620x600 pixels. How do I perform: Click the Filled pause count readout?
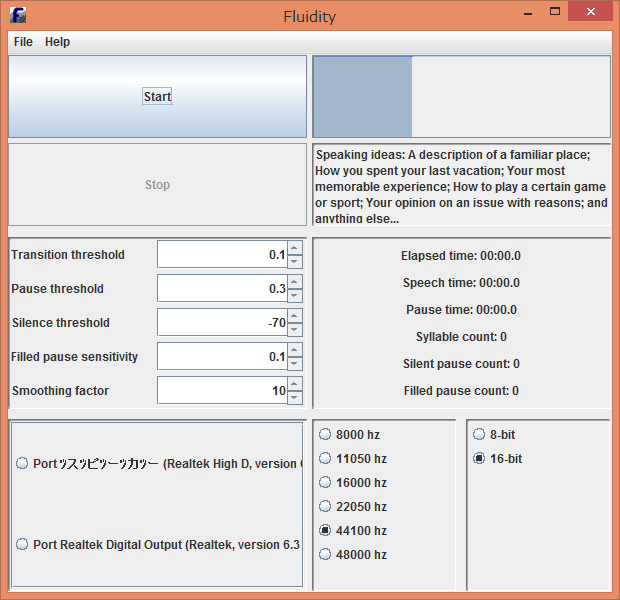coord(461,391)
